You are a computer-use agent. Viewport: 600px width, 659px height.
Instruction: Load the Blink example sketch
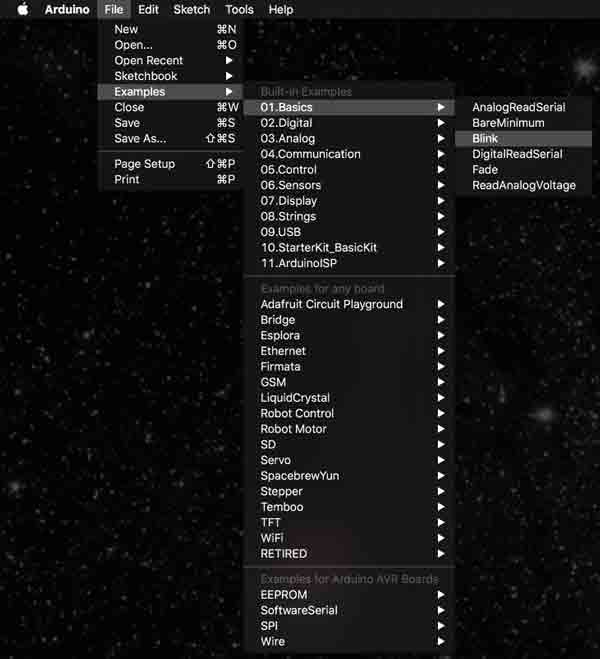[524, 138]
